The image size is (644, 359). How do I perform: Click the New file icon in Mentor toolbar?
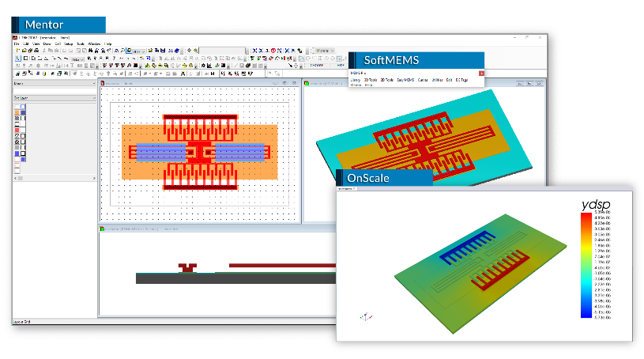click(17, 51)
